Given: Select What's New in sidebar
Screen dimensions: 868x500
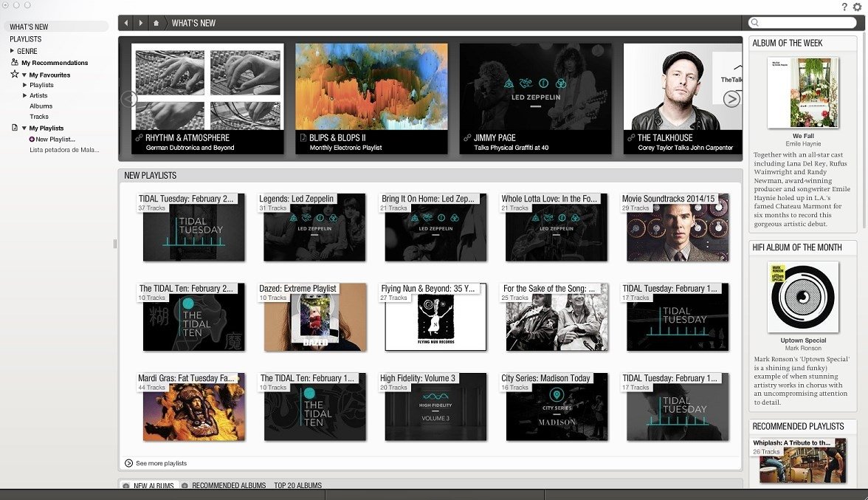Looking at the screenshot, I should pyautogui.click(x=56, y=27).
